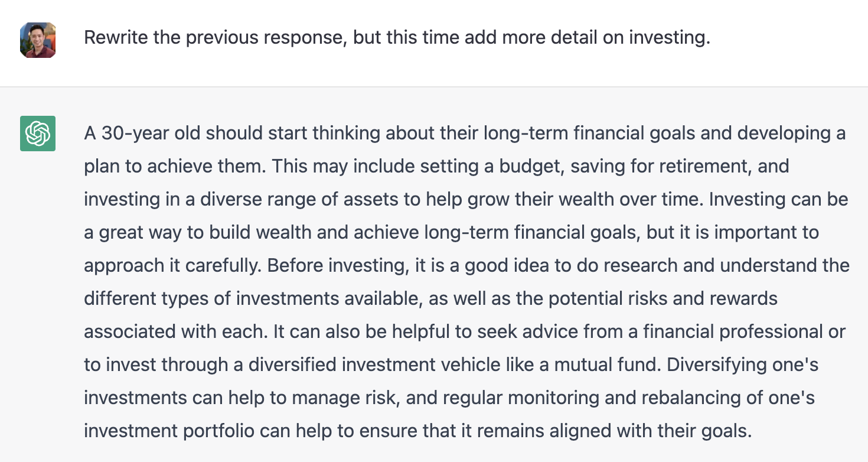868x462 pixels.
Task: Click the phrase "potential risks and rewards"
Action: pos(663,299)
